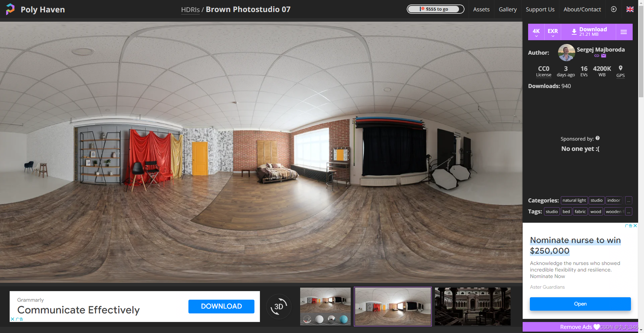Click the UK flag language icon

pyautogui.click(x=630, y=9)
